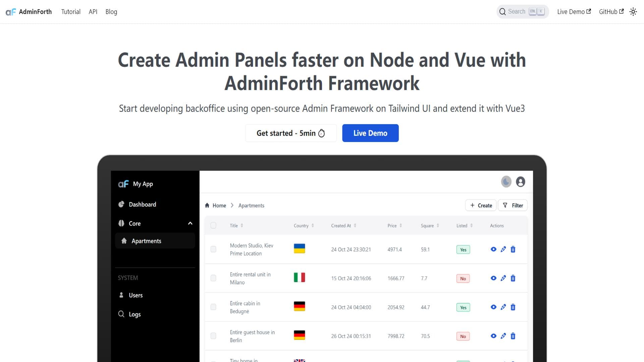Sort by the Created At column arrows
Viewport: 644px width, 362px height.
(x=355, y=226)
